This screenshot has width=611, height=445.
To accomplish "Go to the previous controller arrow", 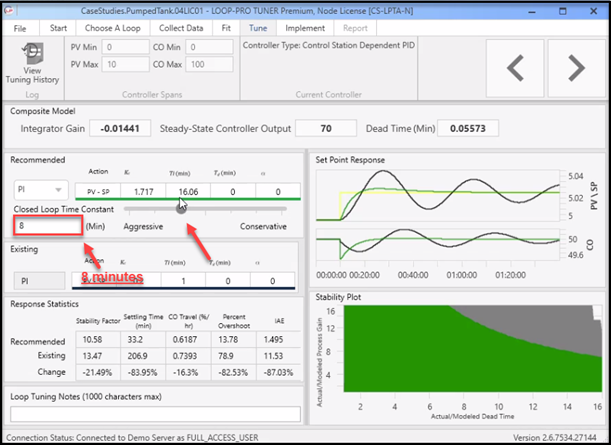I will coord(515,68).
